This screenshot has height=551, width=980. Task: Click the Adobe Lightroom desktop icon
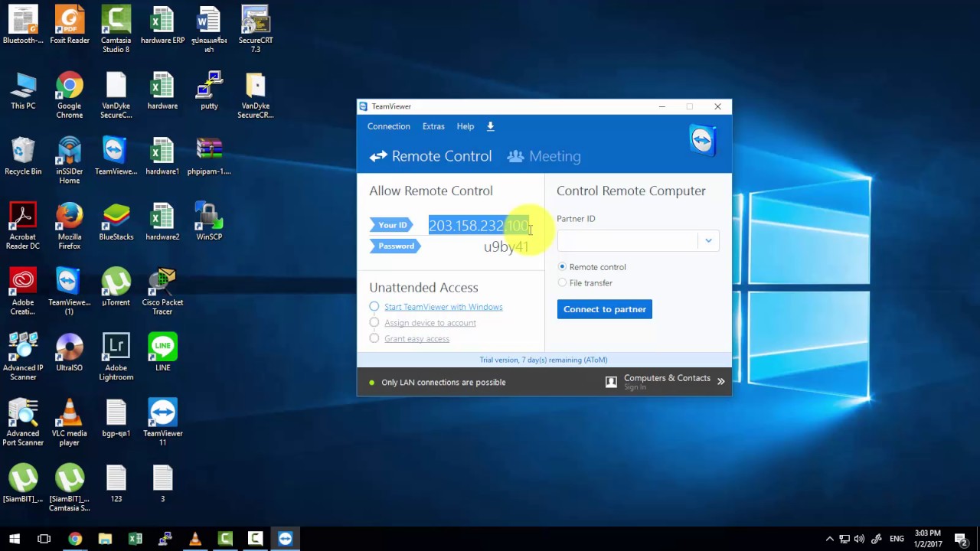point(116,357)
